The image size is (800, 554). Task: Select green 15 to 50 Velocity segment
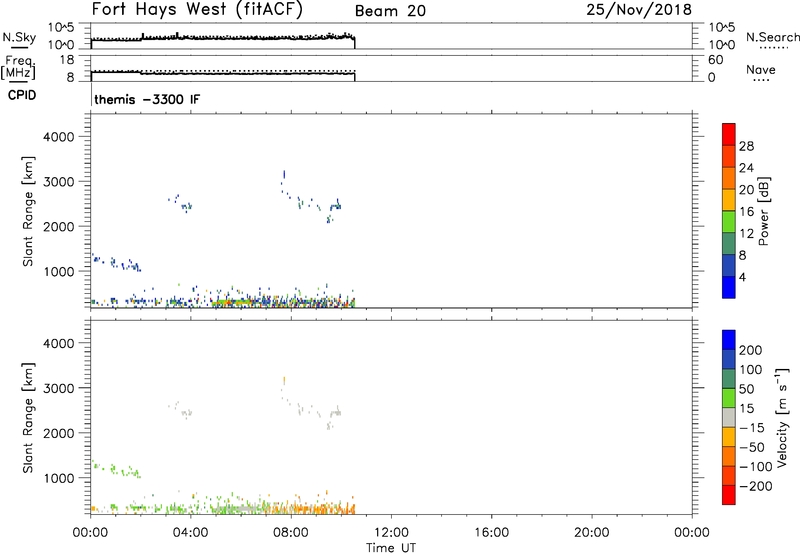729,398
